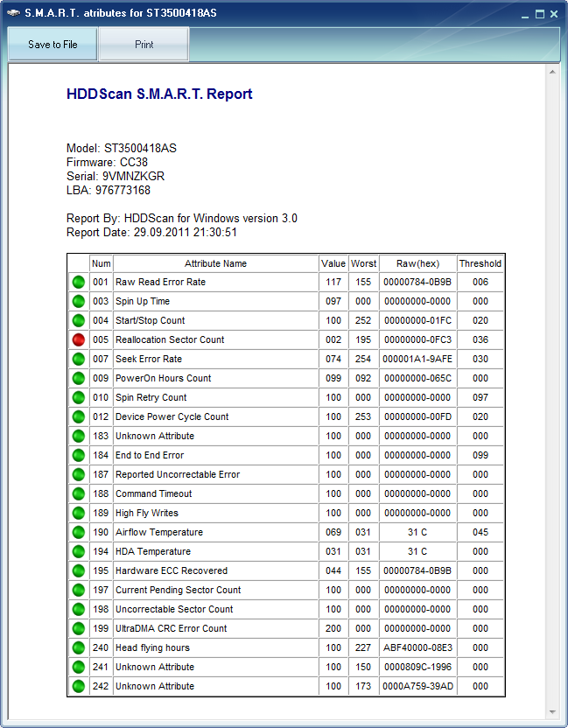This screenshot has width=568, height=728.
Task: Click the Report By HDDScan version line
Action: click(x=182, y=218)
